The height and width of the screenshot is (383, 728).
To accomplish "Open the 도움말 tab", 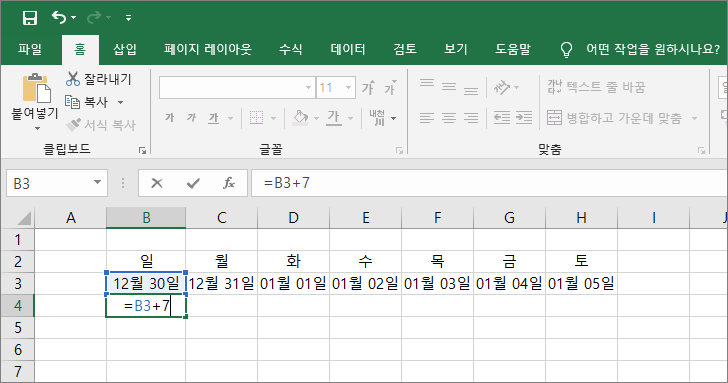I will coord(513,49).
